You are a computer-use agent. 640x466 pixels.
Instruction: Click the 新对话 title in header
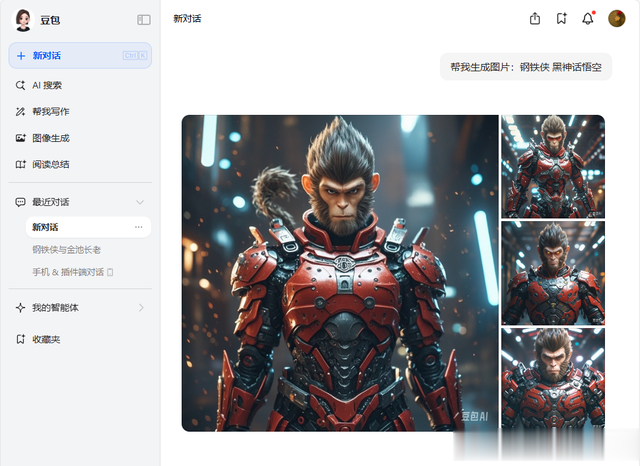tap(187, 19)
